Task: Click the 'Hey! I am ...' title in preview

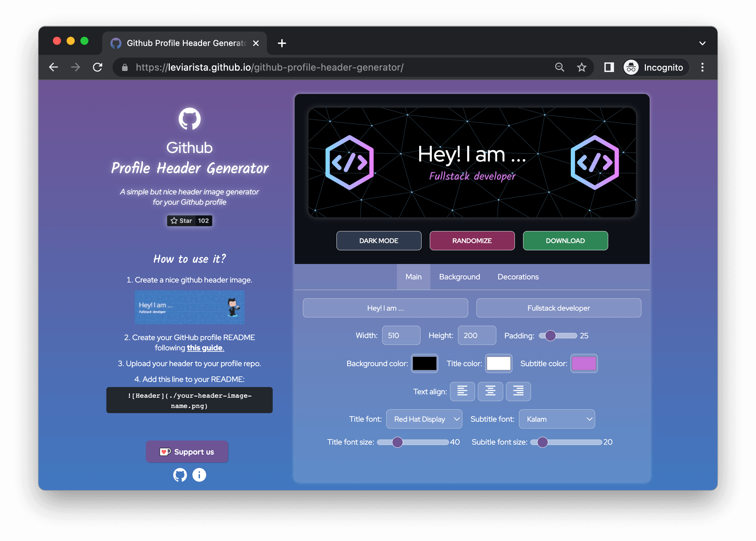Action: [x=472, y=154]
